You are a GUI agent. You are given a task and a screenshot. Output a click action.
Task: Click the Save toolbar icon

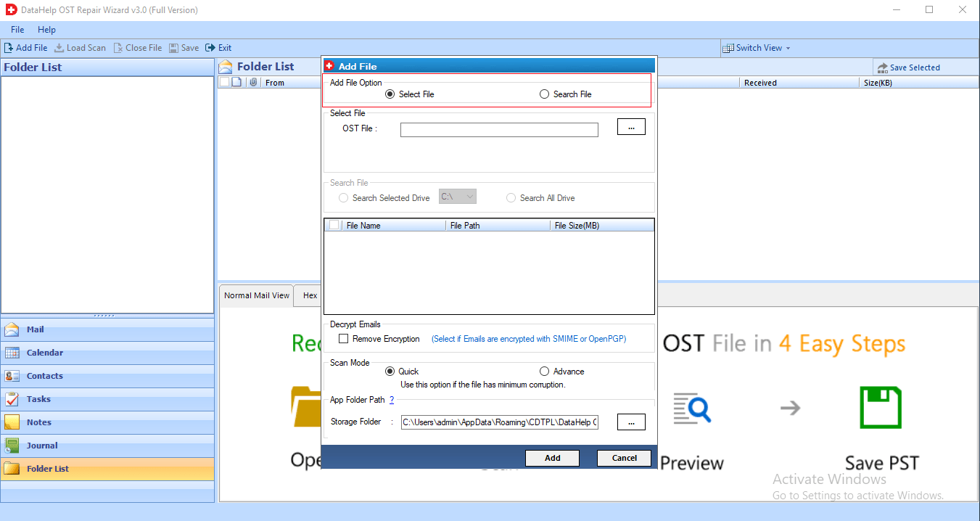[x=184, y=47]
